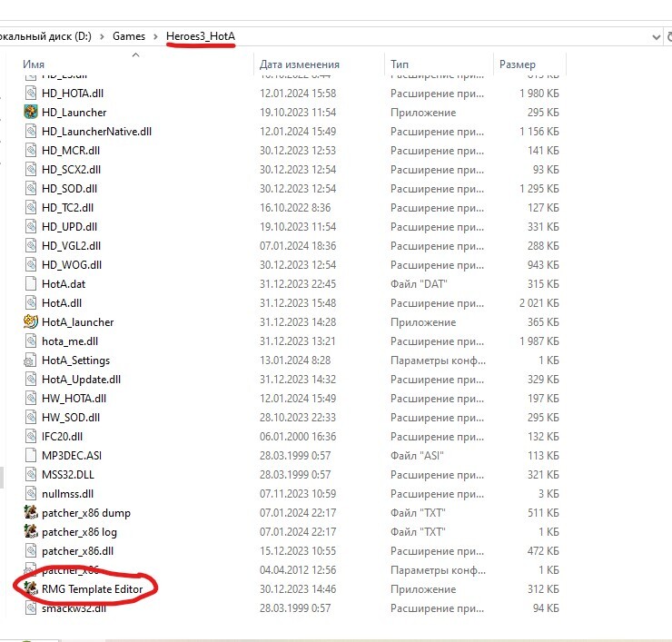The image size is (672, 642).
Task: Click the date 13.01.2024 8:28
Action: 295,360
